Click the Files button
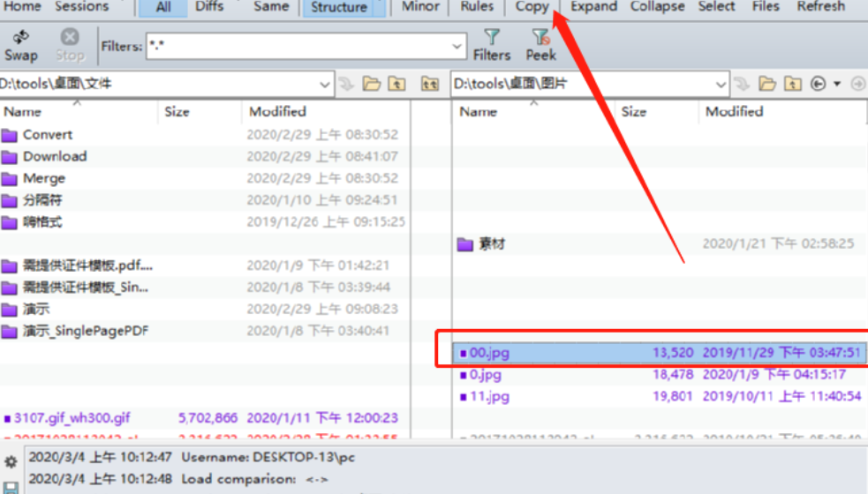 click(766, 7)
